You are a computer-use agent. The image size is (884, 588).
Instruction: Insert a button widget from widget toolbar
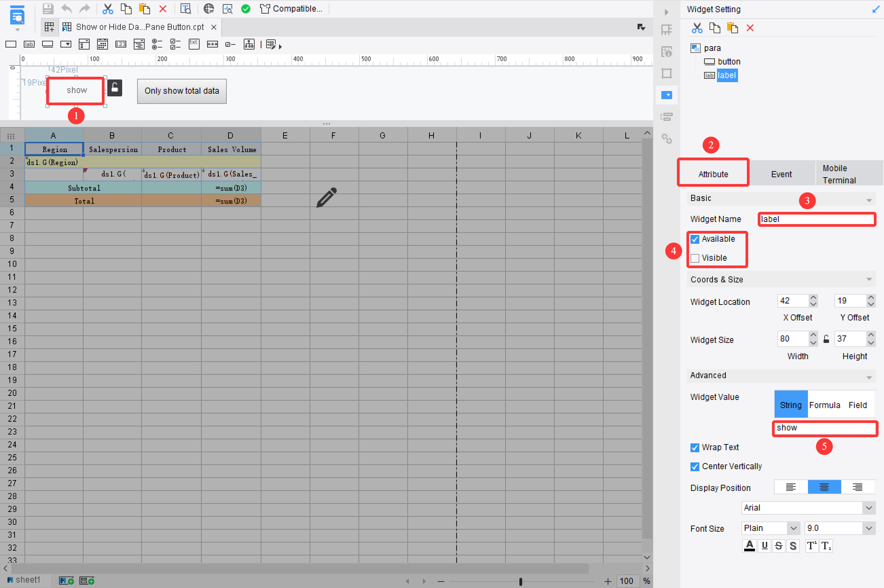click(x=47, y=44)
